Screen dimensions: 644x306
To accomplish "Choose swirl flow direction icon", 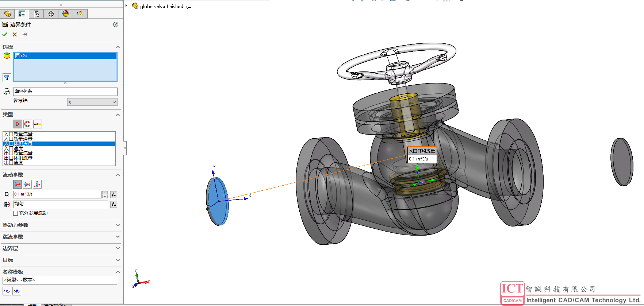I will (x=27, y=184).
